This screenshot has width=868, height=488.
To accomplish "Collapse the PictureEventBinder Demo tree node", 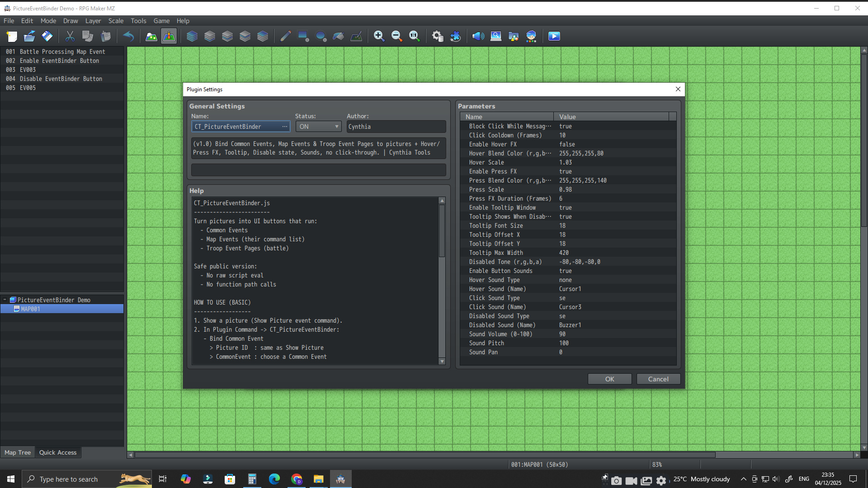I will point(5,300).
